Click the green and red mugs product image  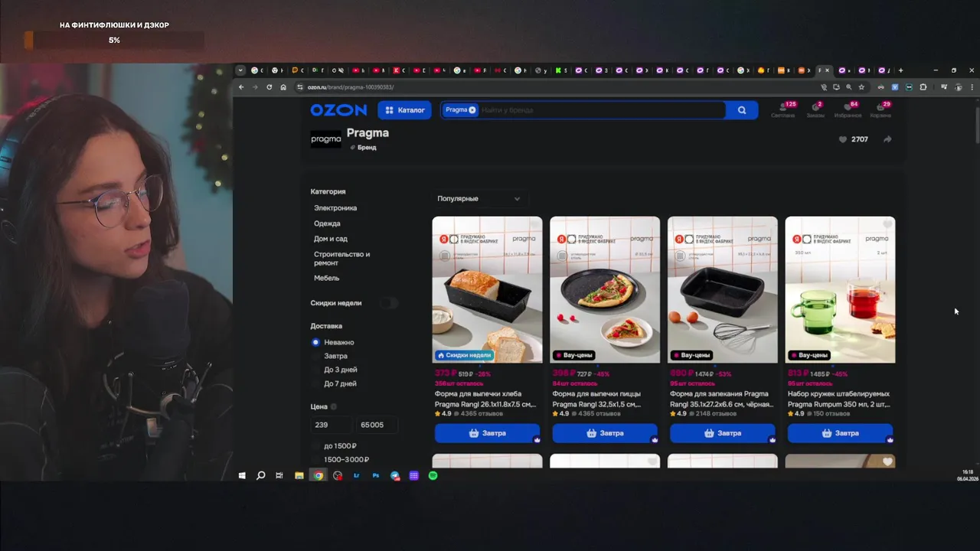tap(840, 289)
